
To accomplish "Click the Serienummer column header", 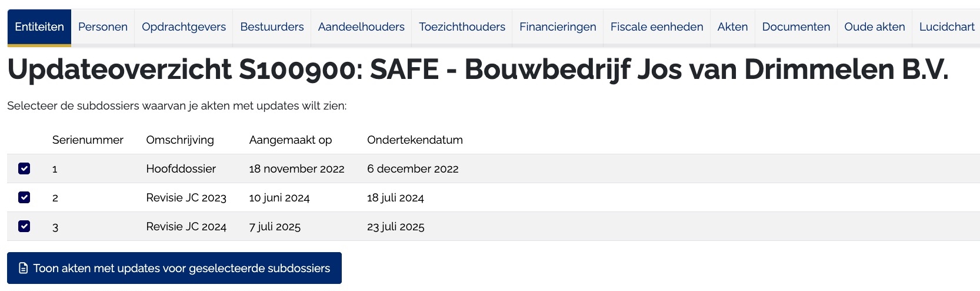I will point(88,140).
